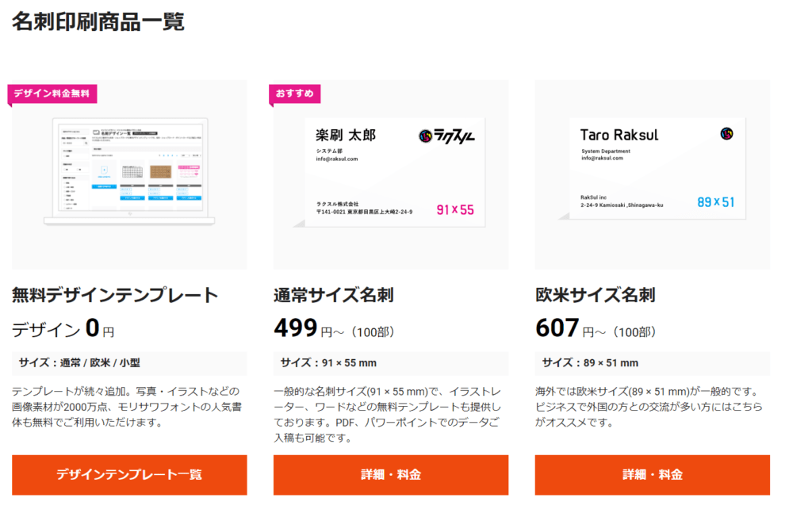
Task: Open the 通常サイズ名刺 title
Action: [x=334, y=295]
